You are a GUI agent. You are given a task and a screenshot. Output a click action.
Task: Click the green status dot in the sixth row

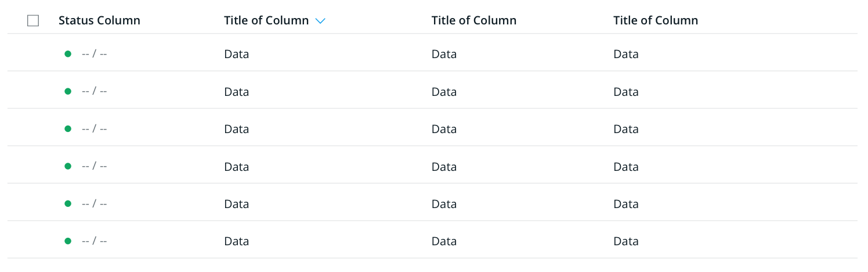pos(68,241)
